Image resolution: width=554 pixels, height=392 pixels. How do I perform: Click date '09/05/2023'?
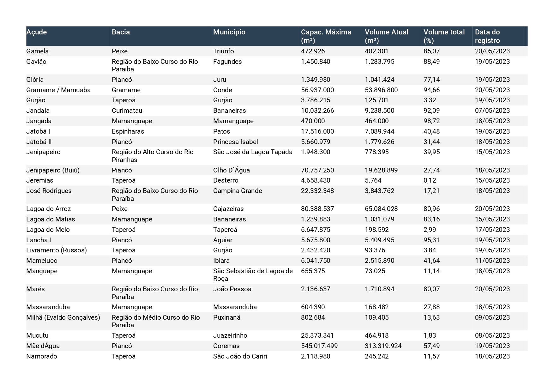[492, 317]
